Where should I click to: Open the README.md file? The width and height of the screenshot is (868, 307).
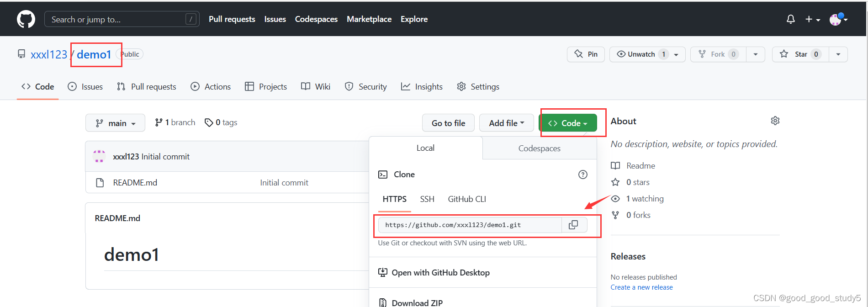pyautogui.click(x=135, y=183)
